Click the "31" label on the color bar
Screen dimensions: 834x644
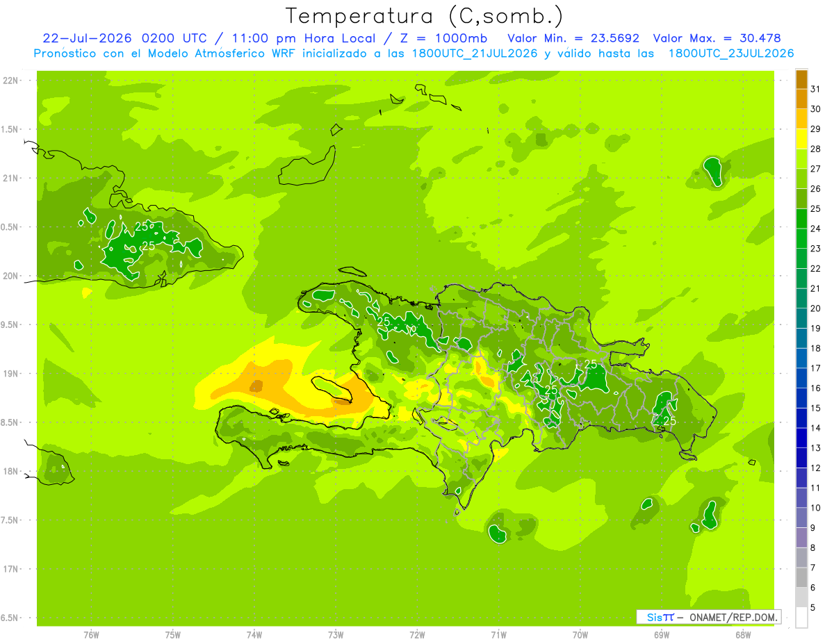816,89
